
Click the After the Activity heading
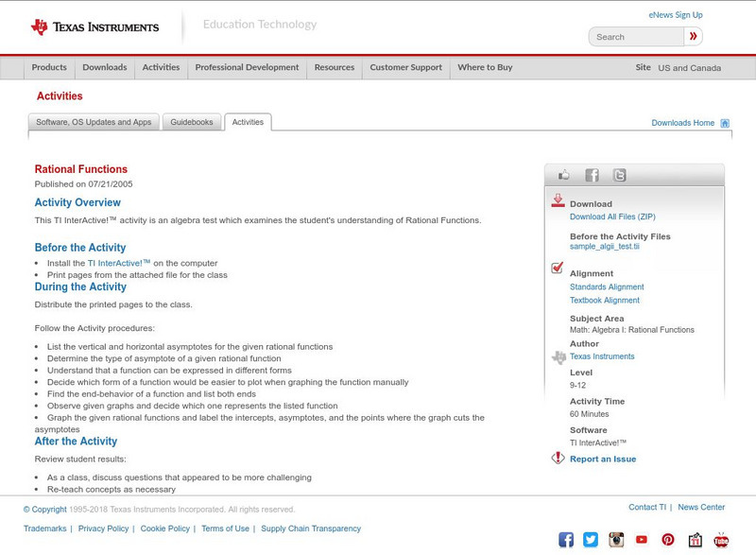(x=76, y=442)
